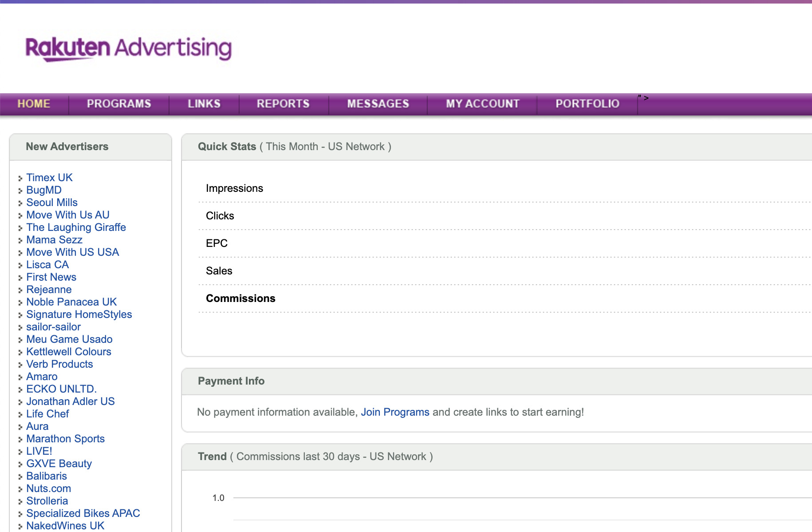Open the Life Chef link
The width and height of the screenshot is (812, 532).
[x=47, y=414]
